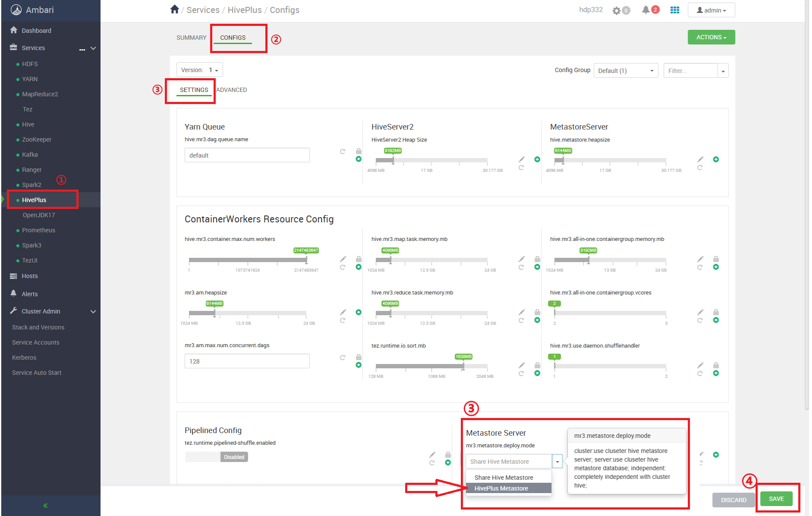Click lock icon for hive.mr3.map.task.memory.mb

[537, 259]
